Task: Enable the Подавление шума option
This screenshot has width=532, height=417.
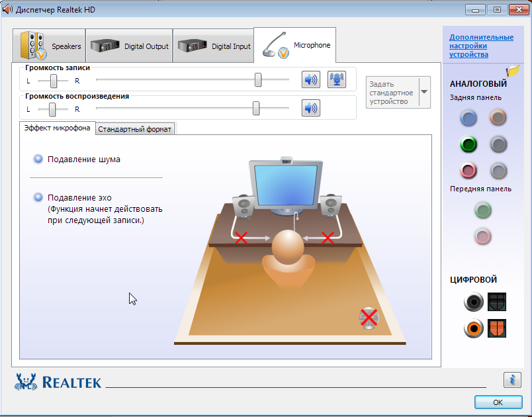Action: [x=38, y=159]
